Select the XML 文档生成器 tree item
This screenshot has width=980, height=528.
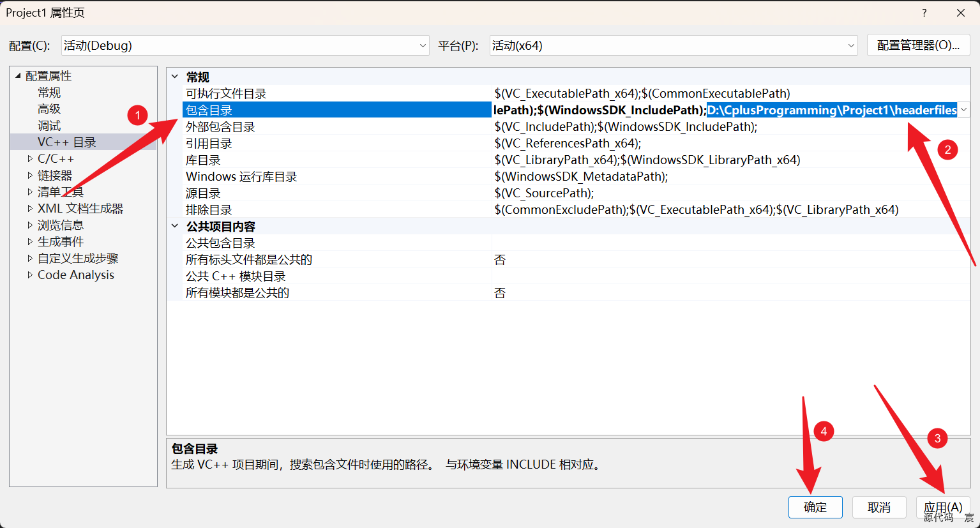point(80,208)
